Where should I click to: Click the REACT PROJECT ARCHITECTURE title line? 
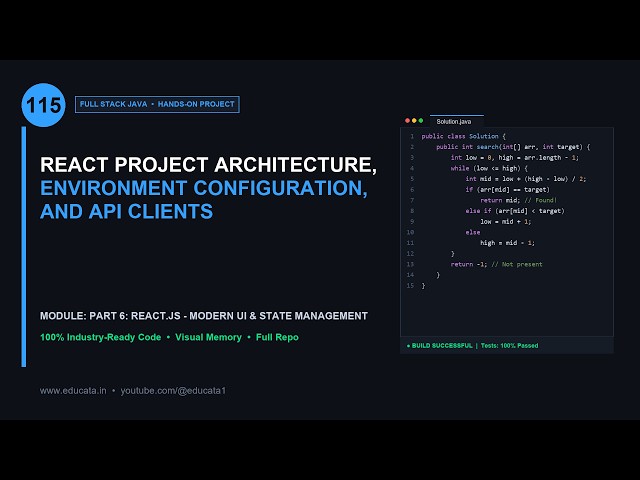click(208, 164)
